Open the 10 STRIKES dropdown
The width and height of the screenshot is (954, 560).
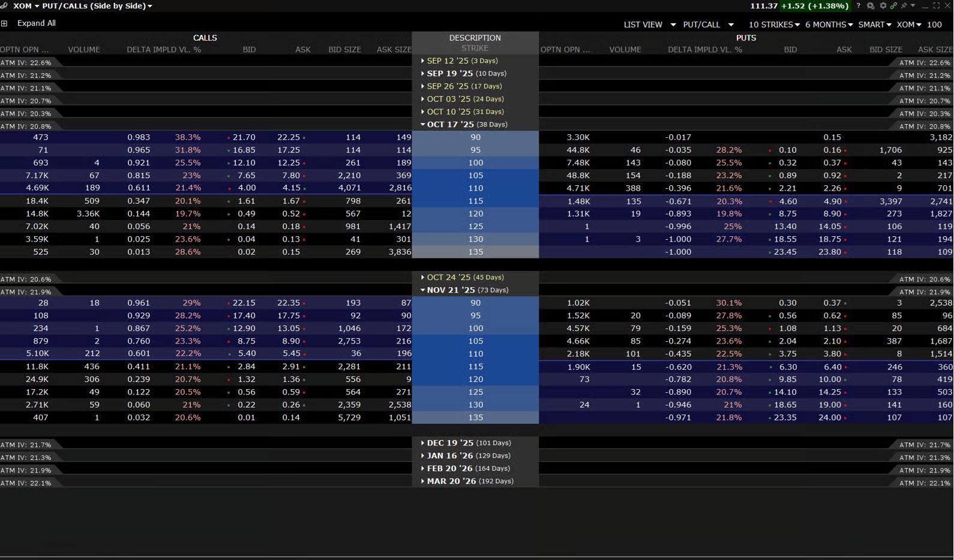tap(773, 25)
